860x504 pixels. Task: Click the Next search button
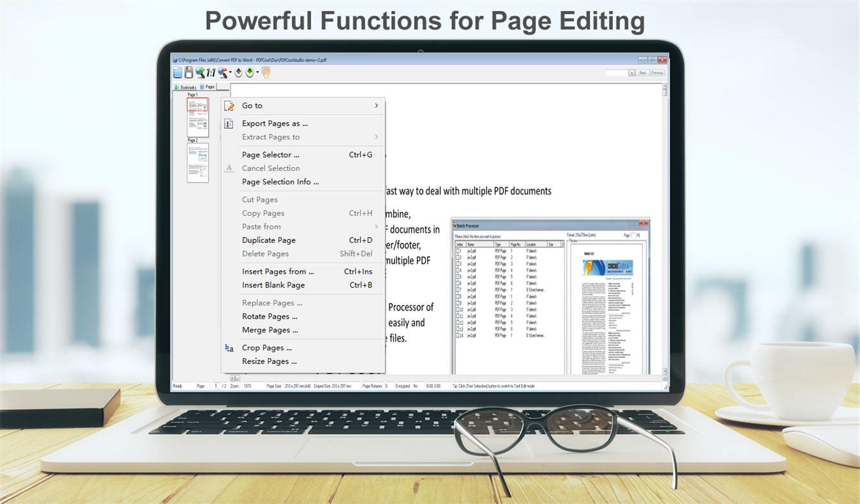642,72
